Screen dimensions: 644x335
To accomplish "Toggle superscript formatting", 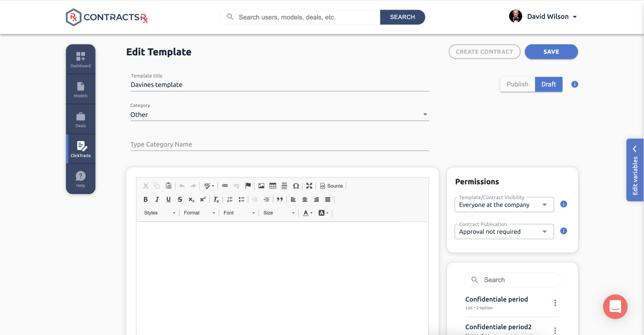I will tap(203, 199).
